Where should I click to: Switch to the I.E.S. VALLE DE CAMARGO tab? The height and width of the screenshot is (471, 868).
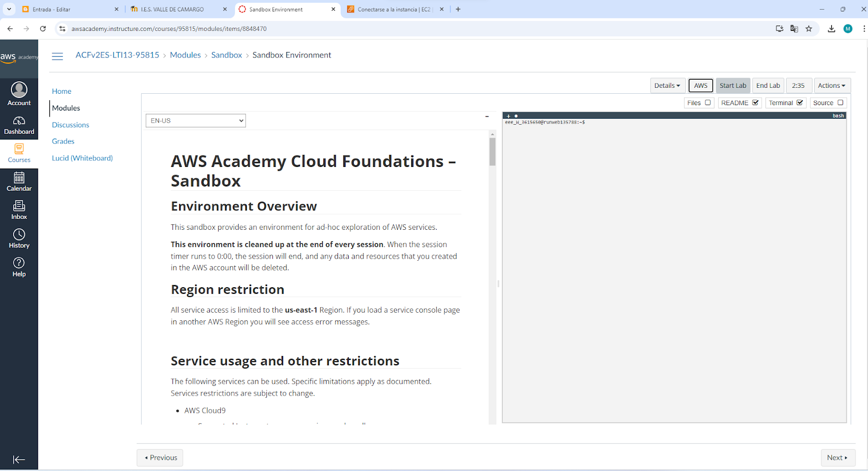[x=179, y=9]
